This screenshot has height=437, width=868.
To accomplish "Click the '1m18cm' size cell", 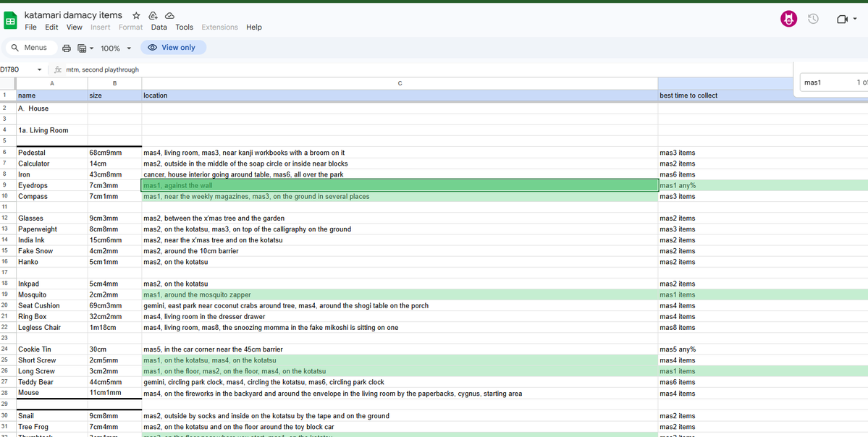I will click(114, 328).
